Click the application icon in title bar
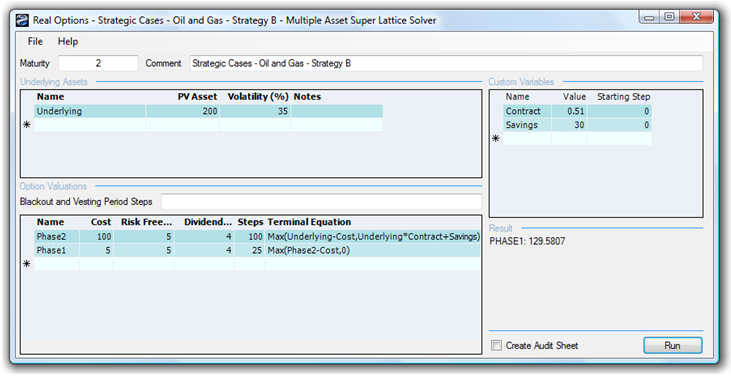 [x=22, y=21]
